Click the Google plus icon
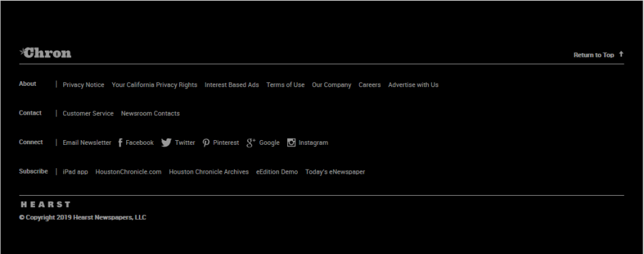 click(x=251, y=142)
